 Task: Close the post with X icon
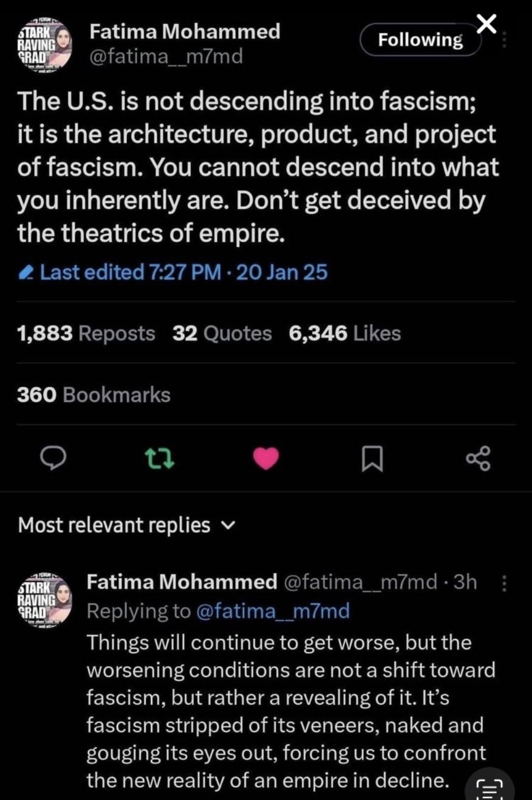[x=487, y=24]
